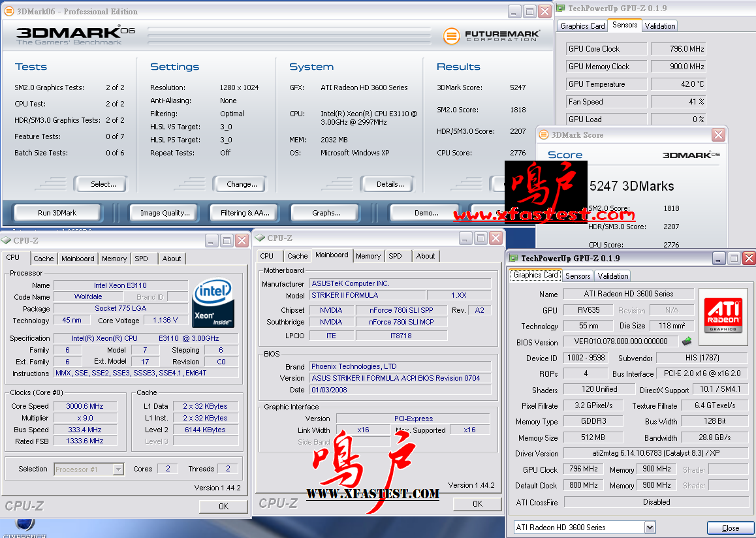This screenshot has height=538, width=756.
Task: Click the subvendor value "HIS (1787)"
Action: [702, 358]
